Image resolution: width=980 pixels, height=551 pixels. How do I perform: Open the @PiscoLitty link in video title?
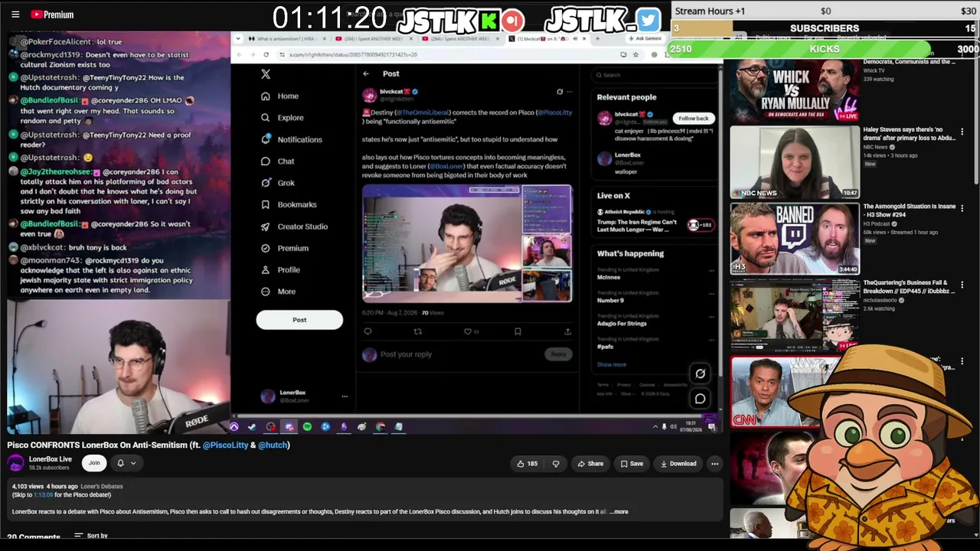coord(226,445)
